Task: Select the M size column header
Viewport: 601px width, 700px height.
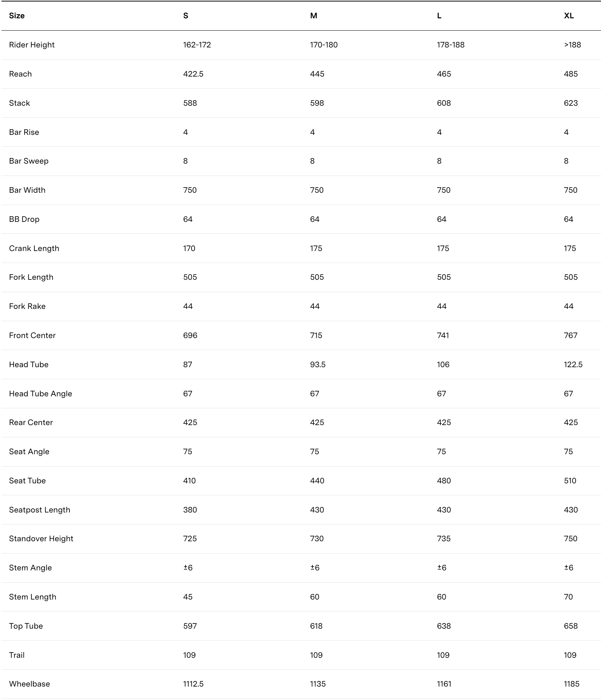Action: pyautogui.click(x=314, y=16)
